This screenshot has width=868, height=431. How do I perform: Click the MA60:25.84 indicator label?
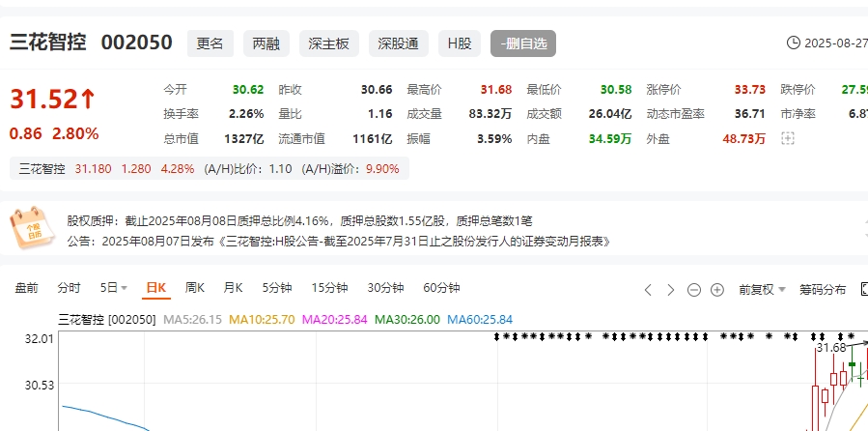click(x=480, y=320)
